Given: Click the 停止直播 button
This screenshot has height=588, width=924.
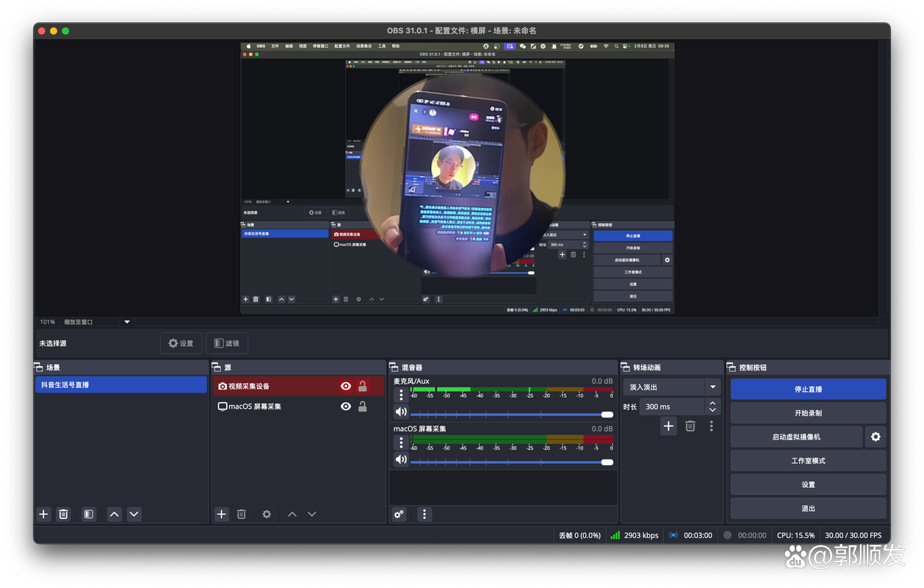Looking at the screenshot, I should [808, 389].
